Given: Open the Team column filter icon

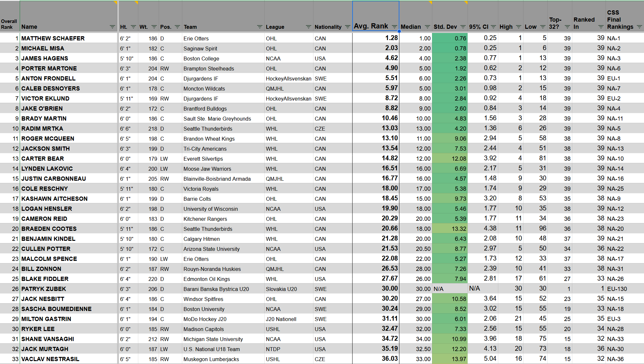Looking at the screenshot, I should [259, 27].
